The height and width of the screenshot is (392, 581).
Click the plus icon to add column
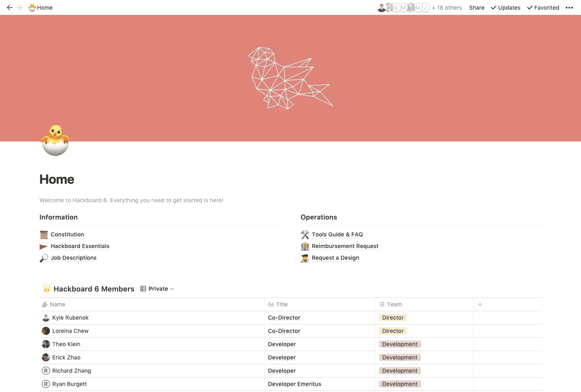480,304
